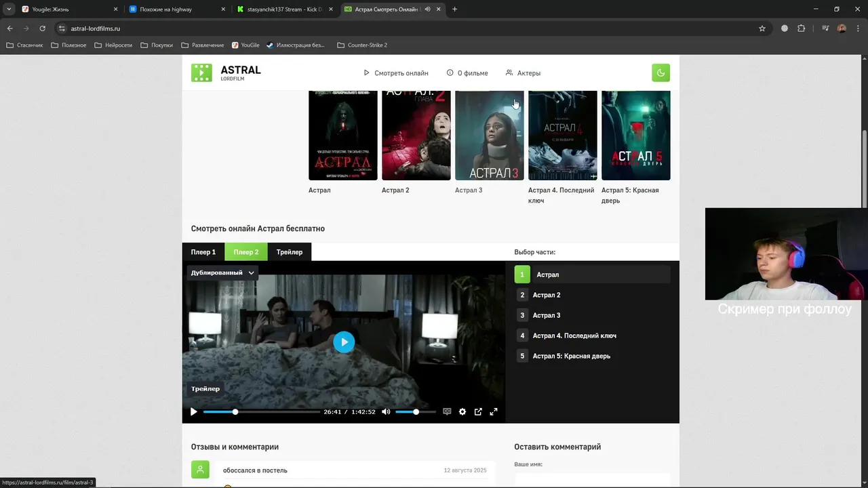
Task: Toggle the CC subtitles icon
Action: [x=447, y=411]
